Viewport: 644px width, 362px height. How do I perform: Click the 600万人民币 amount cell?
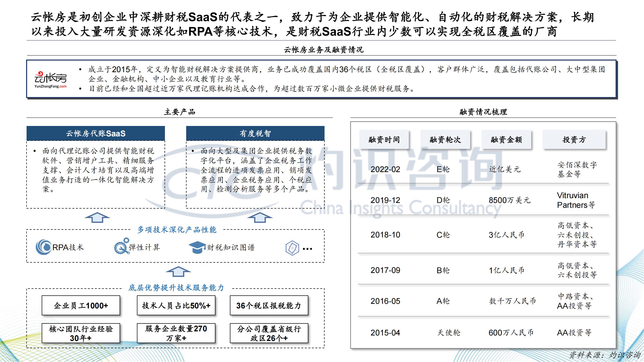(x=511, y=333)
